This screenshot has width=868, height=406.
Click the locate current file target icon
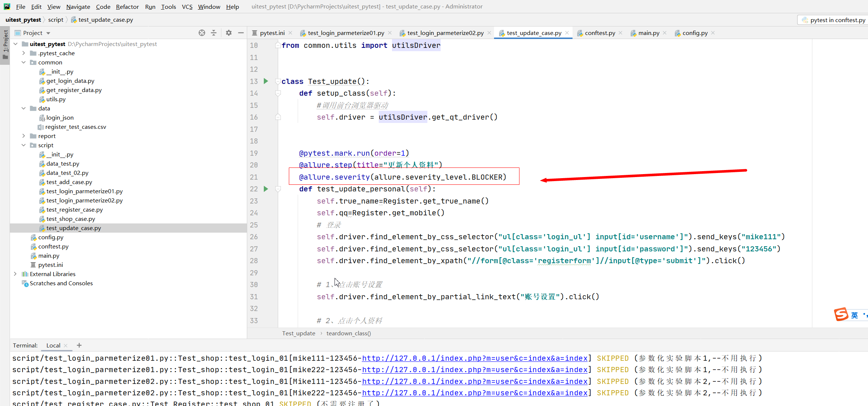click(202, 33)
